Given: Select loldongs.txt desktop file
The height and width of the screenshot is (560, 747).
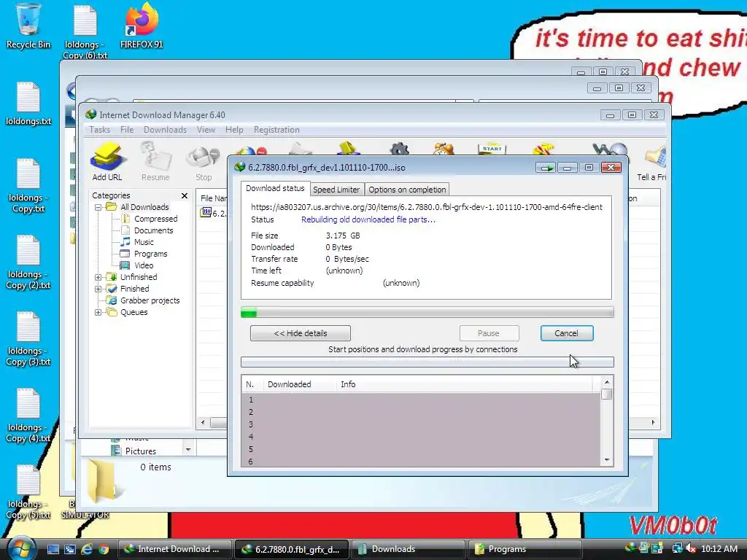Looking at the screenshot, I should 28,104.
